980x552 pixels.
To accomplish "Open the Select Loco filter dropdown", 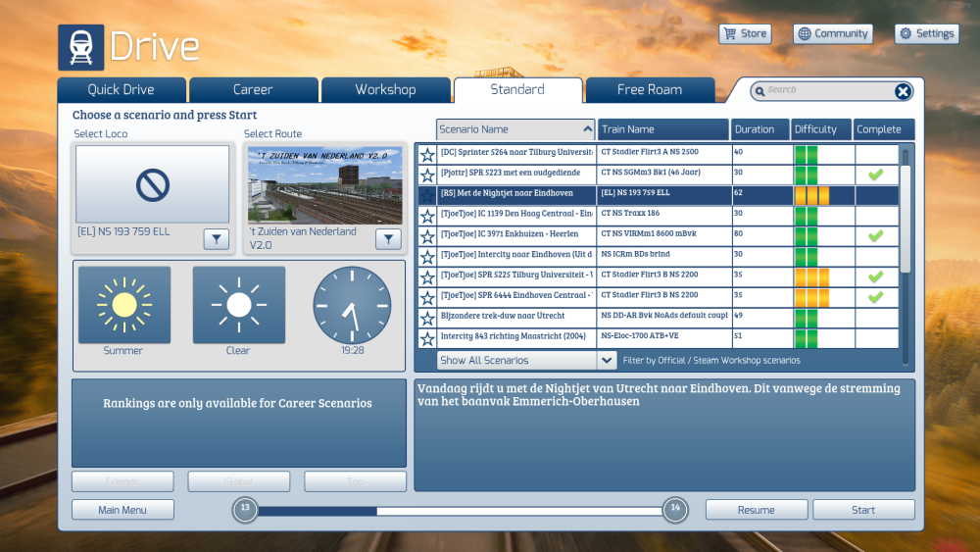I will point(217,239).
